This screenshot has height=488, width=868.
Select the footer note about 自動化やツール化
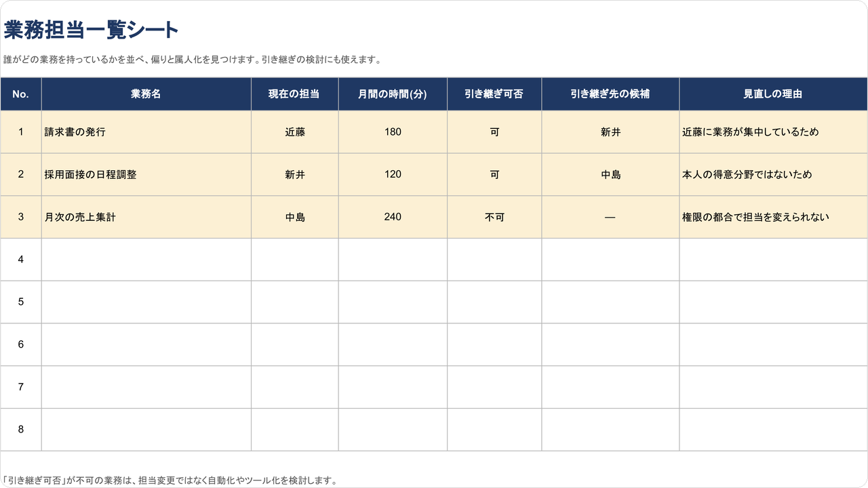tap(170, 481)
